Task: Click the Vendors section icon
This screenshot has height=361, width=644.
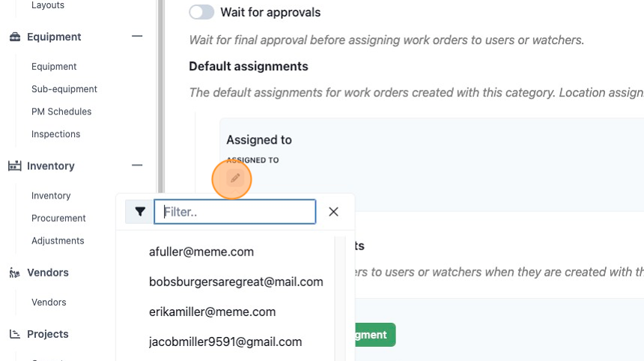Action: click(15, 273)
